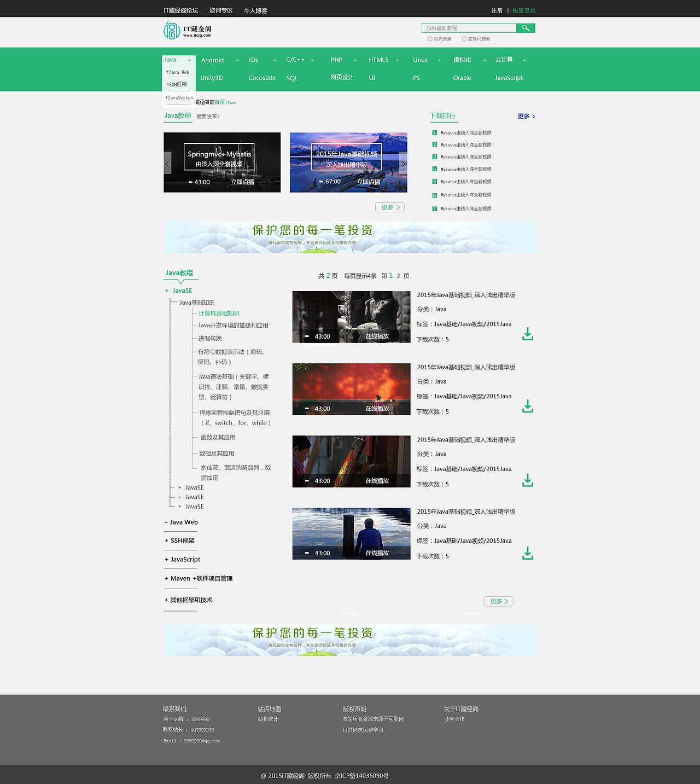Open SQL in the navigation bar

point(292,78)
